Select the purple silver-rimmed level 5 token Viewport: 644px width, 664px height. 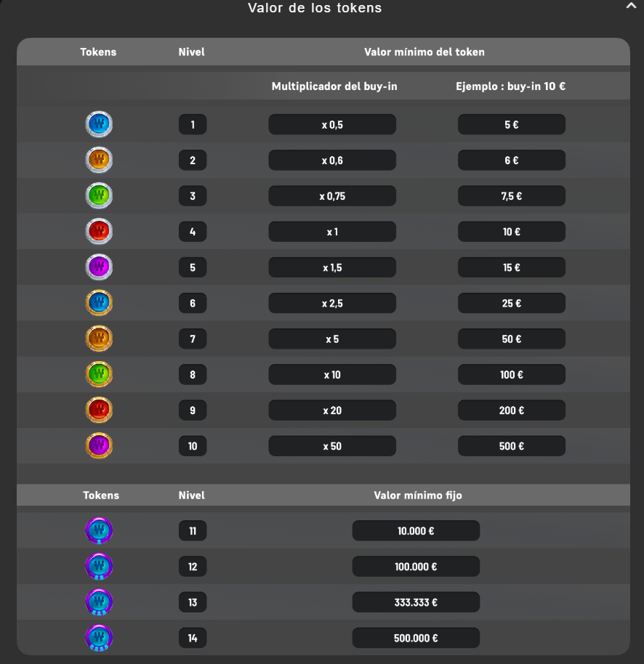click(99, 267)
